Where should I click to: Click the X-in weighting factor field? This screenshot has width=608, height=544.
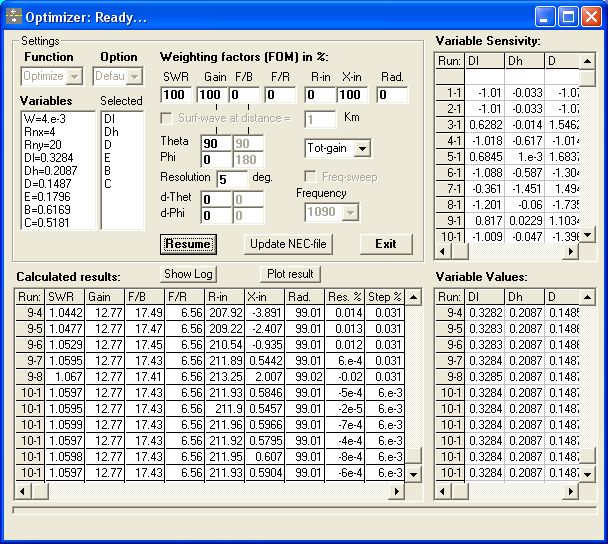[x=352, y=95]
